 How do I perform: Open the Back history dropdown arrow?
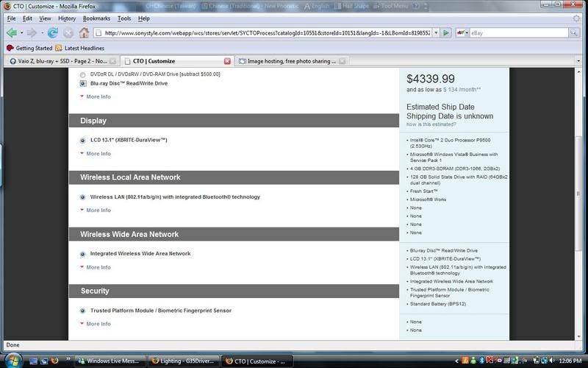point(21,33)
